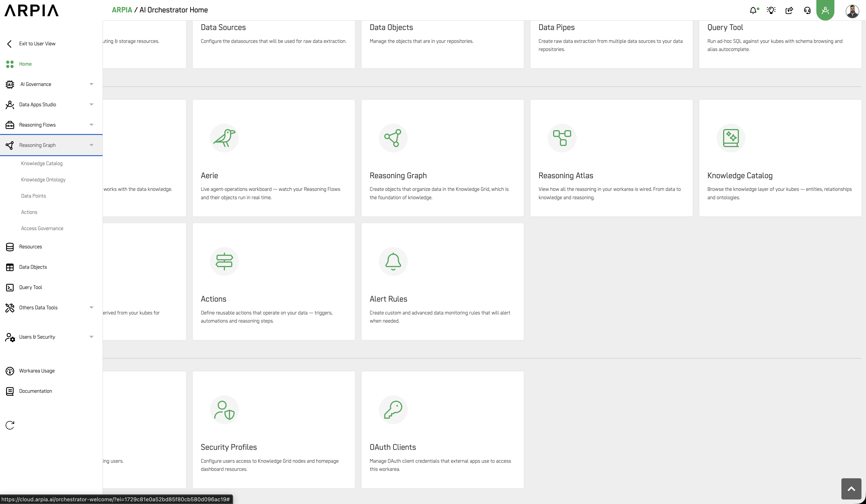Image resolution: width=866 pixels, height=504 pixels.
Task: Collapse the Reasoning Graph arrow
Action: tap(91, 145)
